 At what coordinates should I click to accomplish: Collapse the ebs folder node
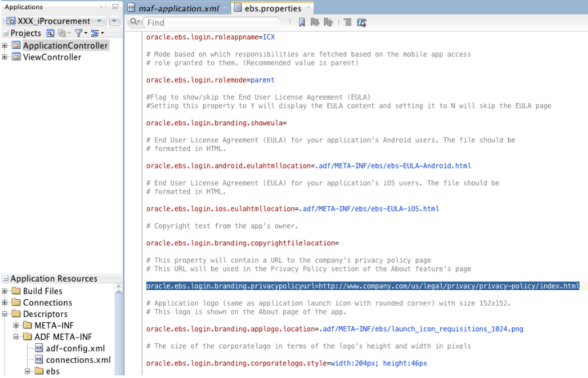pos(28,371)
